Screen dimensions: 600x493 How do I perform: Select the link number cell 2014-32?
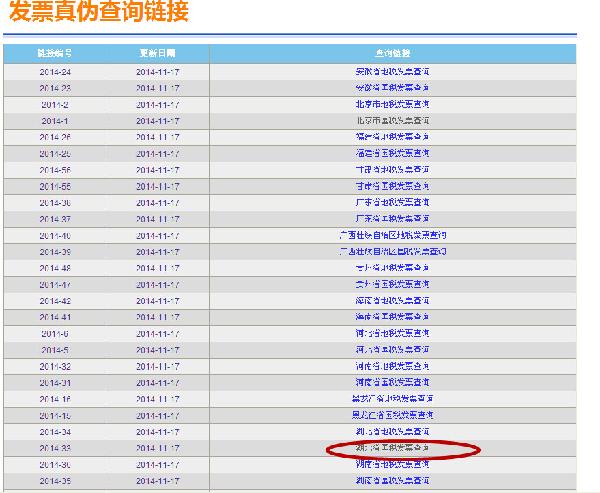(x=55, y=366)
